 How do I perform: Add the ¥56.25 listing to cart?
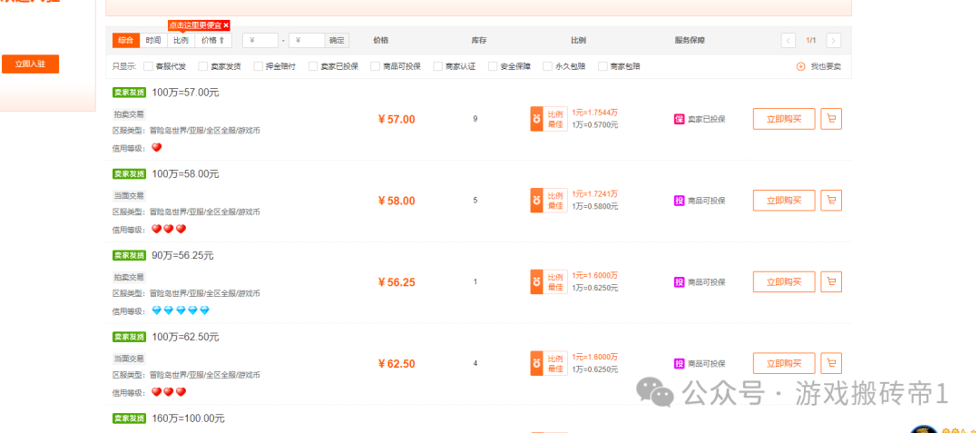point(830,282)
